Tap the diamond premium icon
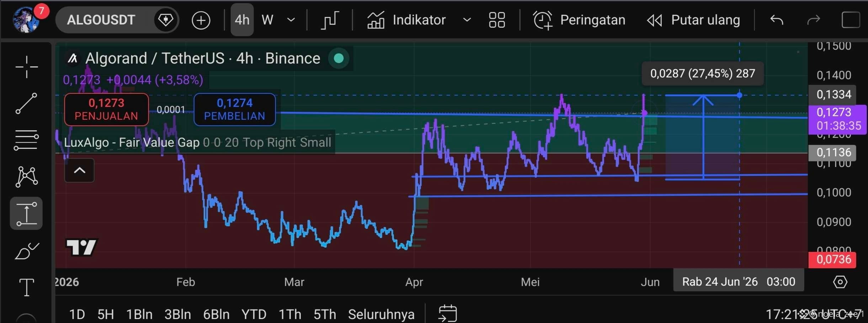The width and height of the screenshot is (868, 323). click(x=165, y=20)
